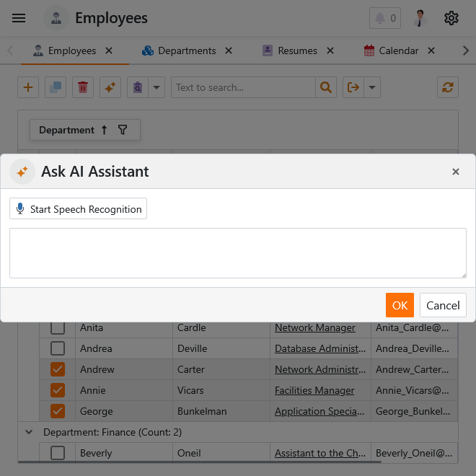Open the Network Manager position link
This screenshot has height=476, width=476.
(x=314, y=328)
